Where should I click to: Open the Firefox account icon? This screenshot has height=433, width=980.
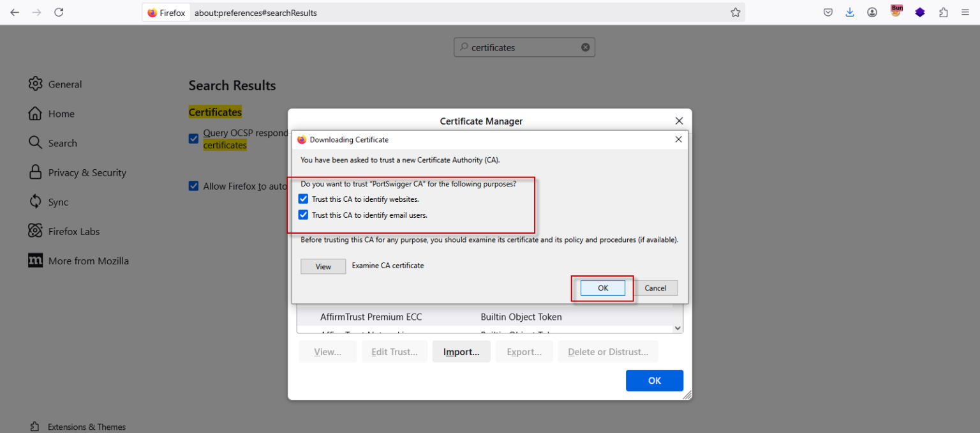(872, 12)
